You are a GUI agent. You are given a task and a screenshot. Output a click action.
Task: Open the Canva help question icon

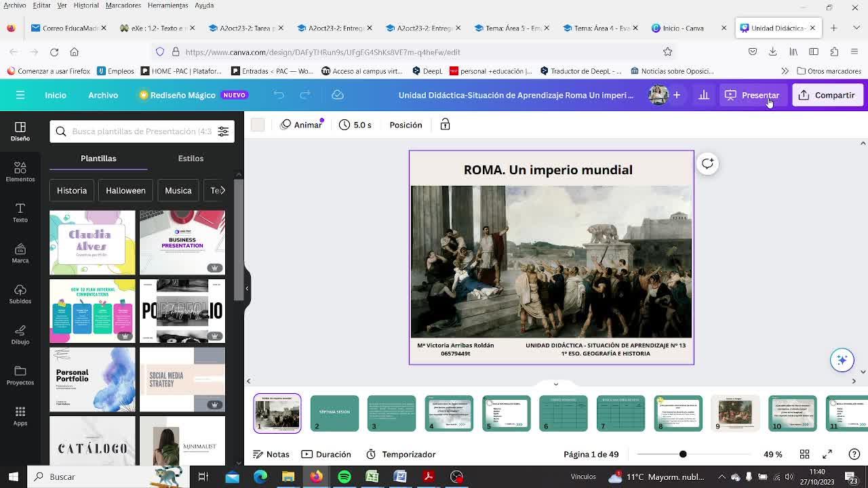point(854,454)
